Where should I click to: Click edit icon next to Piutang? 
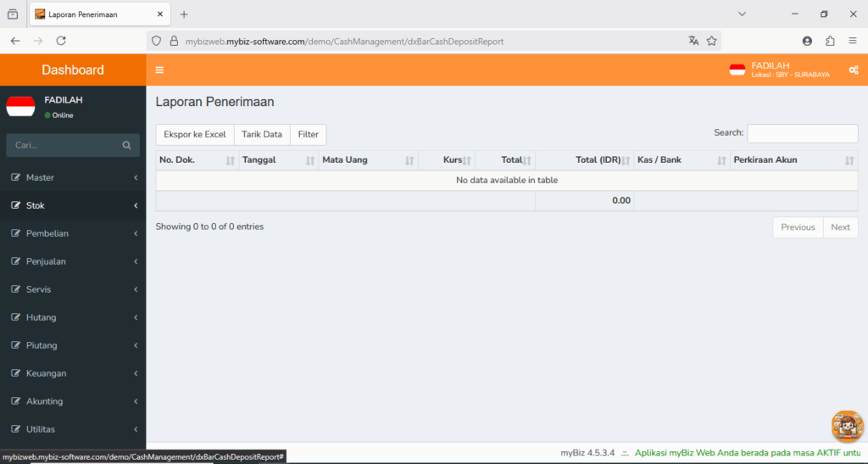coord(15,345)
